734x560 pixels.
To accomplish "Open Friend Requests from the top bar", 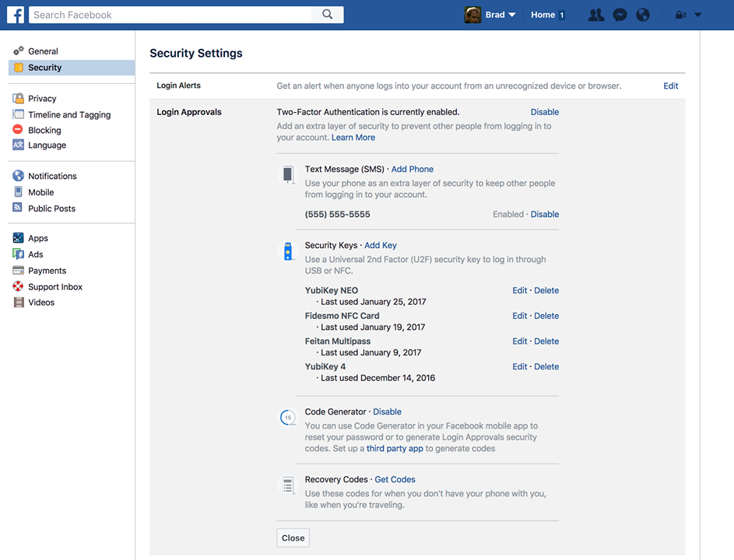I will [x=595, y=14].
